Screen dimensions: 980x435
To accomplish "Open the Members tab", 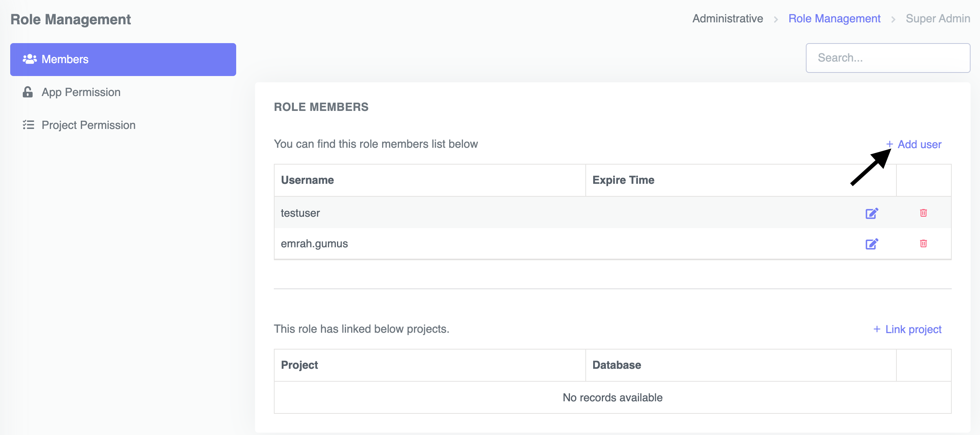I will [123, 60].
